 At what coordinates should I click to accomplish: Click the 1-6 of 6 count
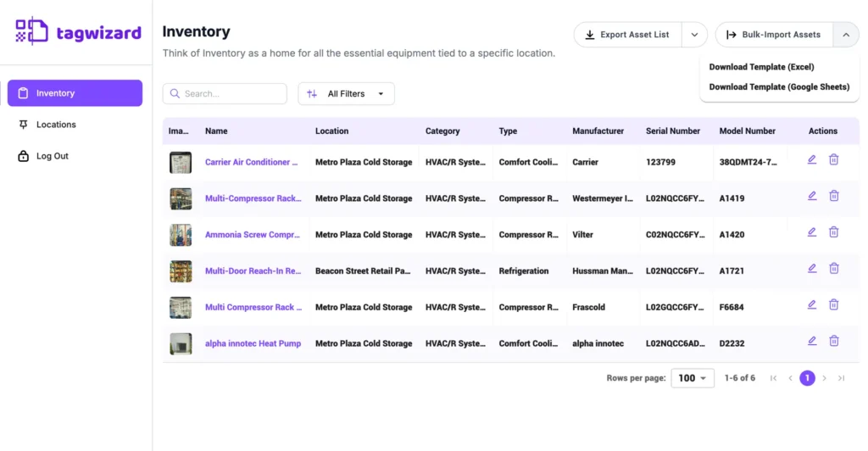pyautogui.click(x=739, y=378)
